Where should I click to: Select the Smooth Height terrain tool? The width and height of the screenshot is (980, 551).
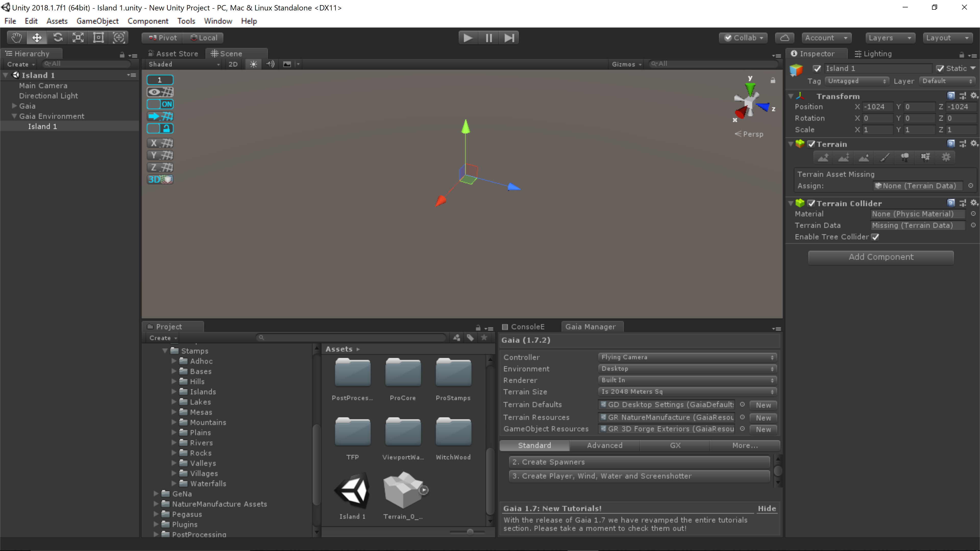(864, 157)
